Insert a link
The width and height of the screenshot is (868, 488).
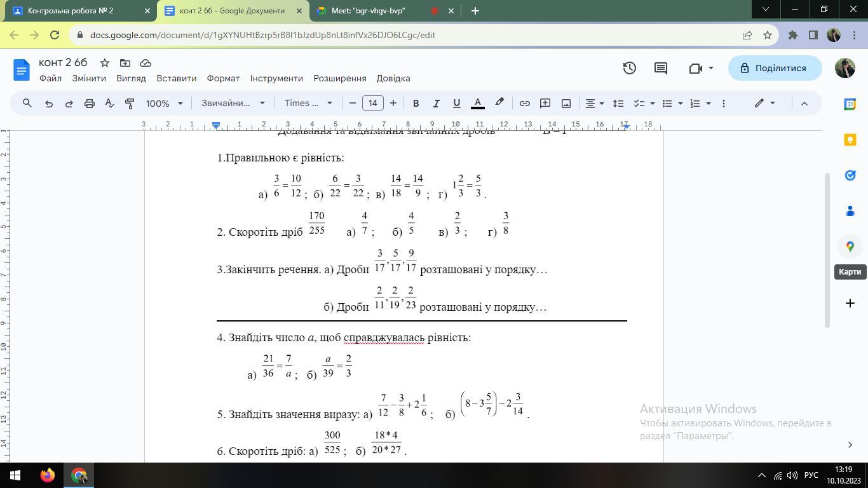pos(524,103)
